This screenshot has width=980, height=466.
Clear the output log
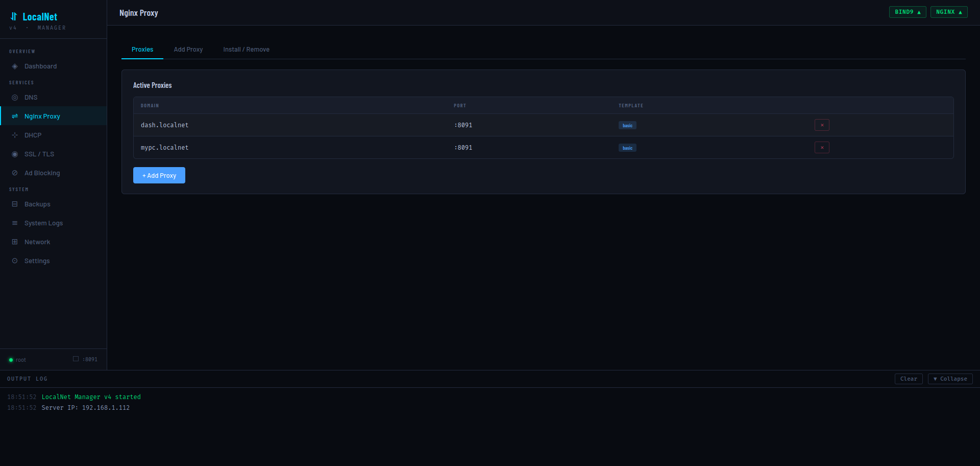click(x=909, y=379)
